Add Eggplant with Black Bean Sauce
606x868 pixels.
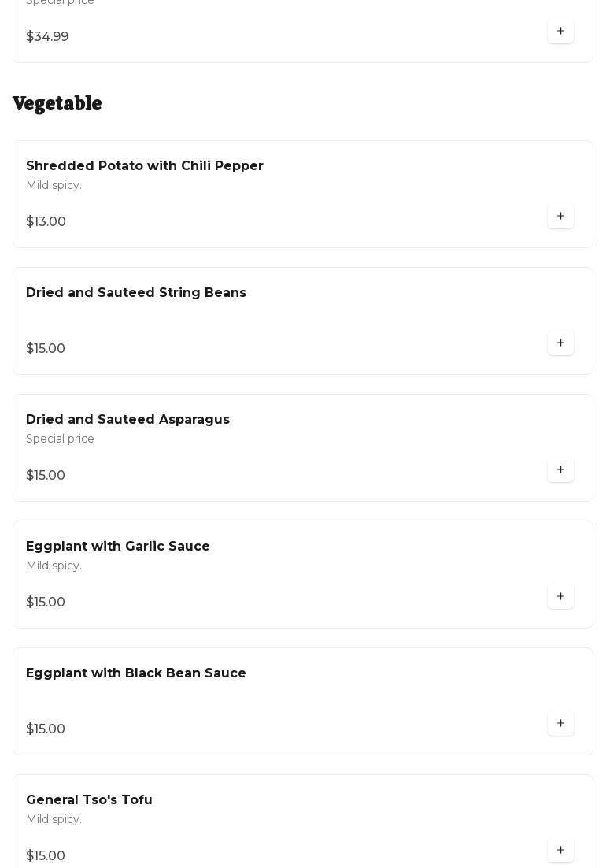click(560, 723)
